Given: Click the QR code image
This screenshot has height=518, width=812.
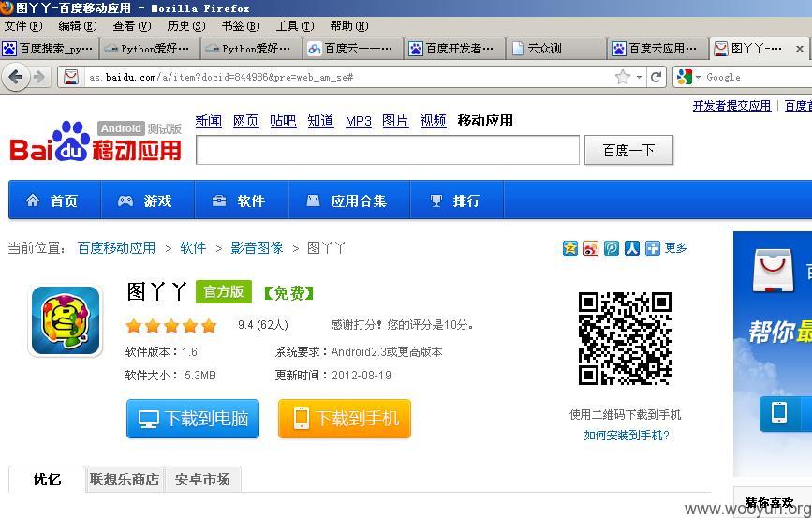Looking at the screenshot, I should (x=625, y=338).
